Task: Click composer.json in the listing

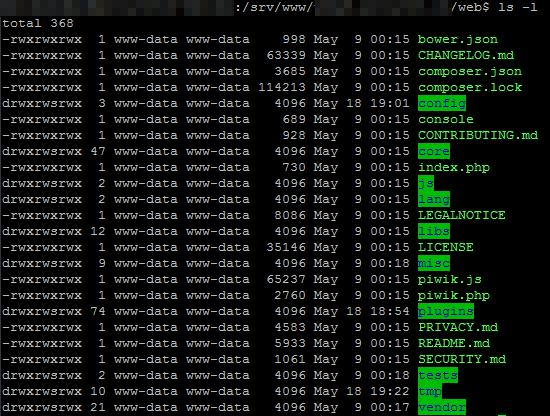Action: (470, 72)
